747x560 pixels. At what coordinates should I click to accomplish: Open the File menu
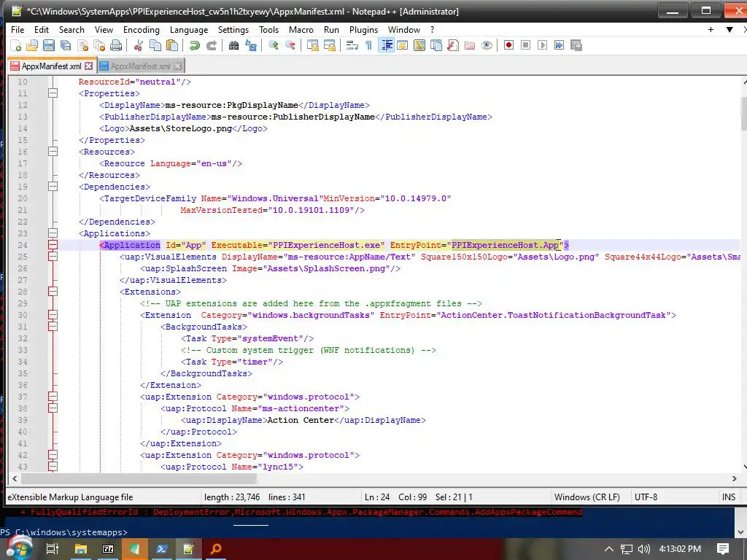coord(18,29)
